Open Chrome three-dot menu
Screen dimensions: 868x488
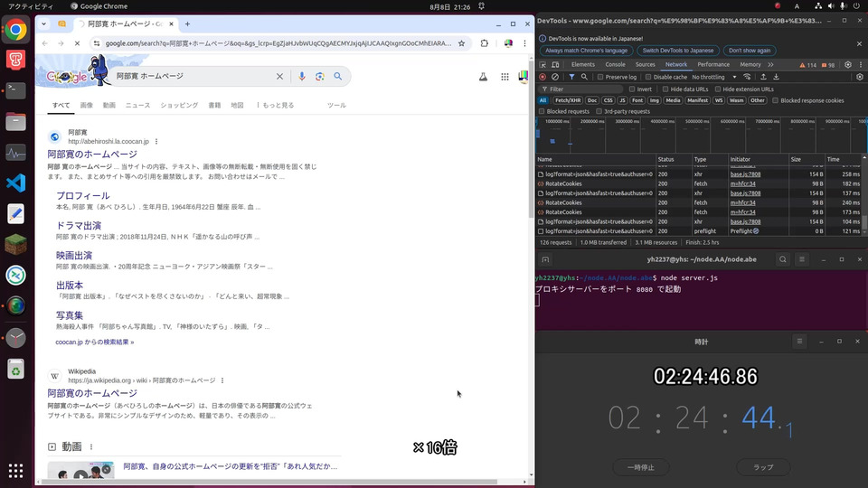tap(524, 43)
